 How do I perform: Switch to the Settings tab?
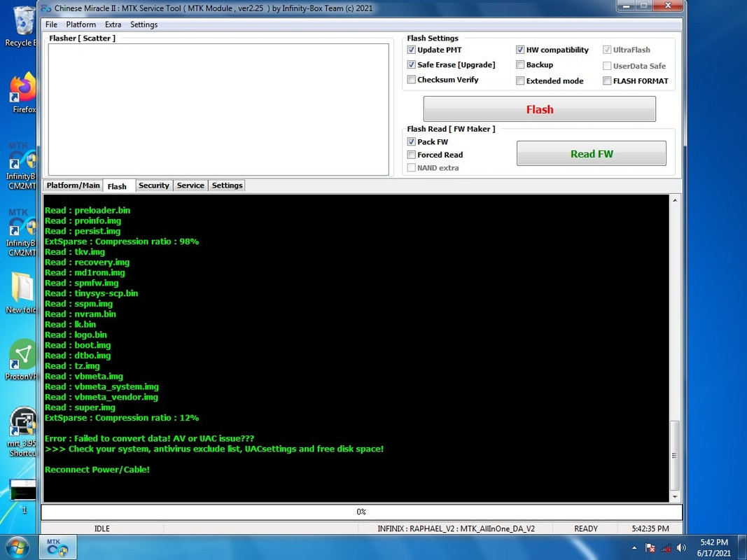(228, 185)
